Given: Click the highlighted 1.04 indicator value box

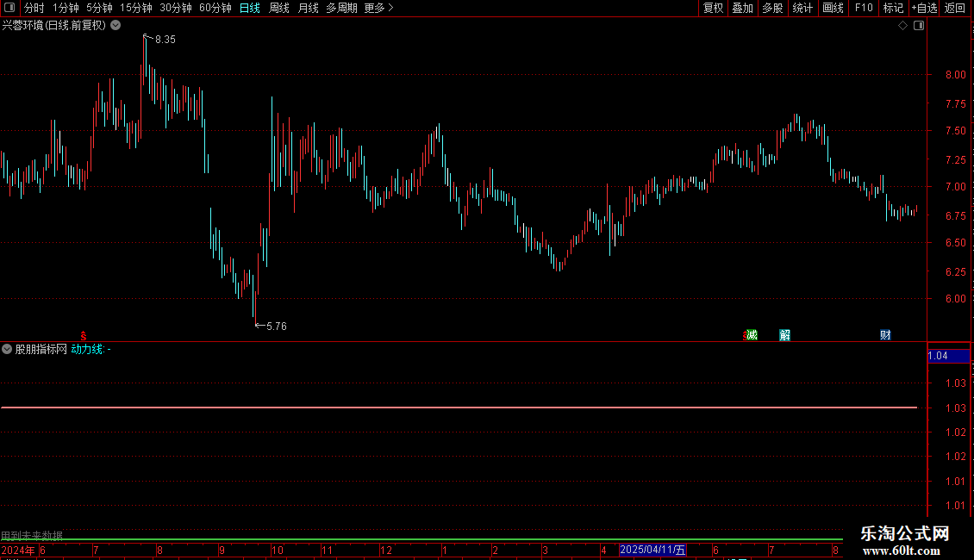Looking at the screenshot, I should pos(948,356).
